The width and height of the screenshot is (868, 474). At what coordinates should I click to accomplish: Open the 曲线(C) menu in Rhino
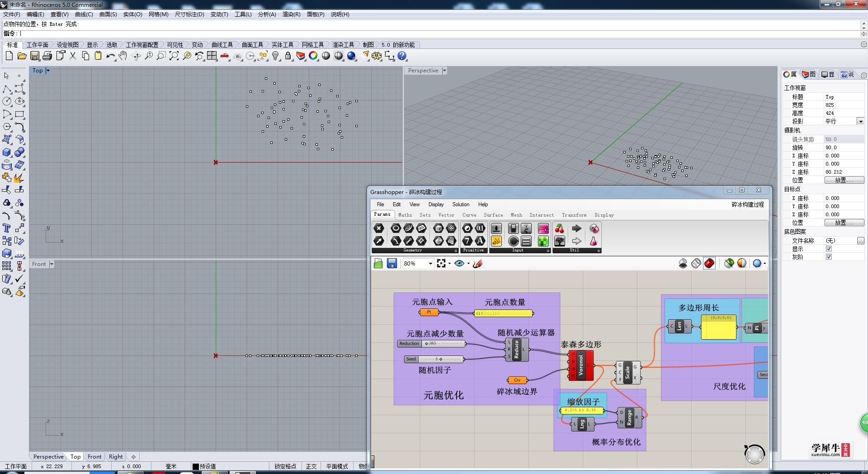click(x=84, y=14)
